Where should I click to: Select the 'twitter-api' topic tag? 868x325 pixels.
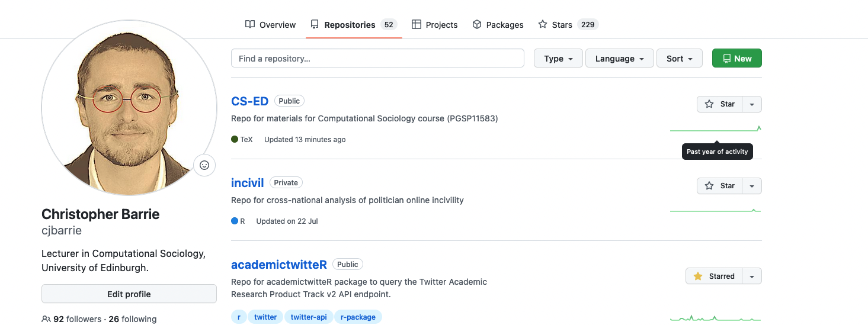[x=309, y=317]
